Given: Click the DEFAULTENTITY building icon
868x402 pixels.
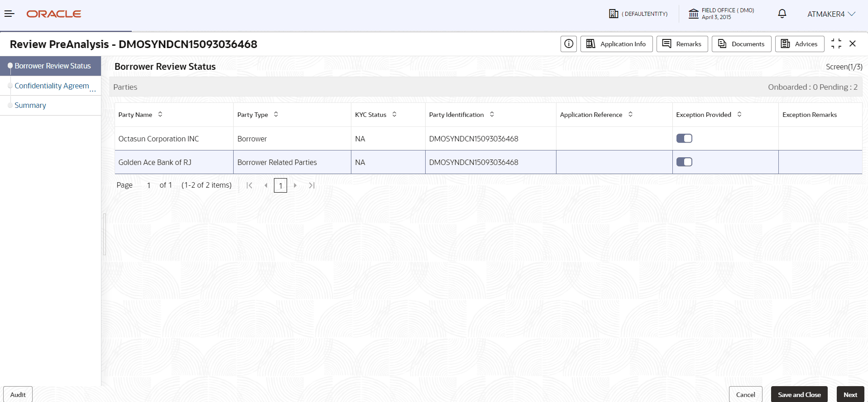Looking at the screenshot, I should click(614, 14).
